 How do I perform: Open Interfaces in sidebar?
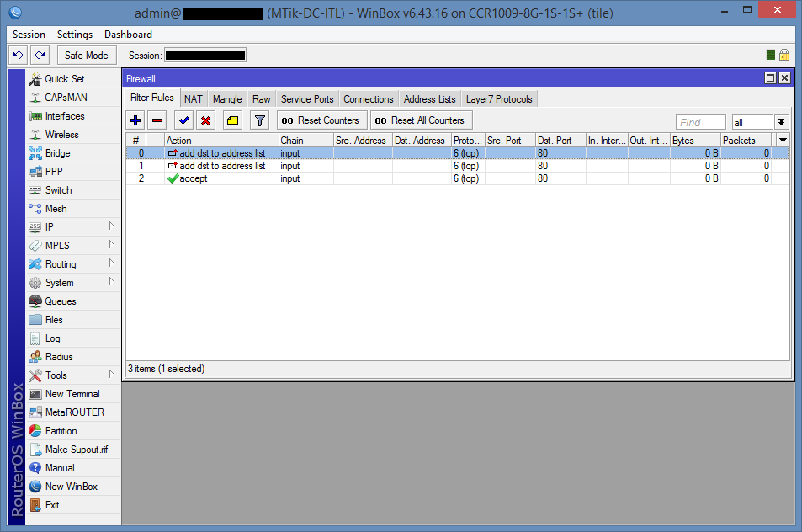tap(73, 116)
